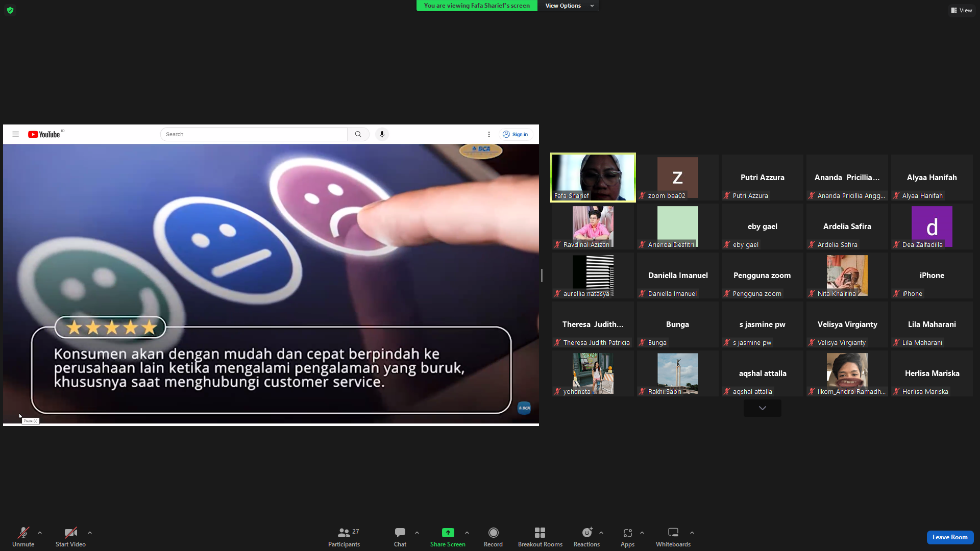The height and width of the screenshot is (551, 980).
Task: Select s jasmine pw's participant tile
Action: point(763,324)
